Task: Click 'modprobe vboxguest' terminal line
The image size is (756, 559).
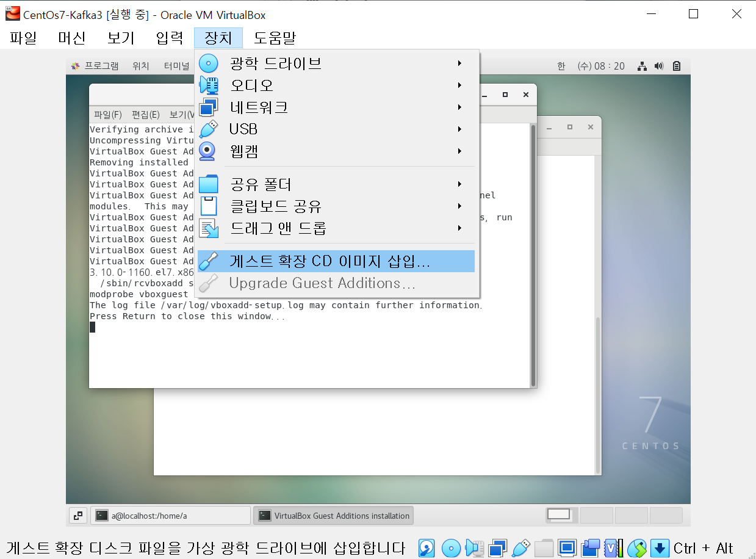Action: click(x=139, y=294)
